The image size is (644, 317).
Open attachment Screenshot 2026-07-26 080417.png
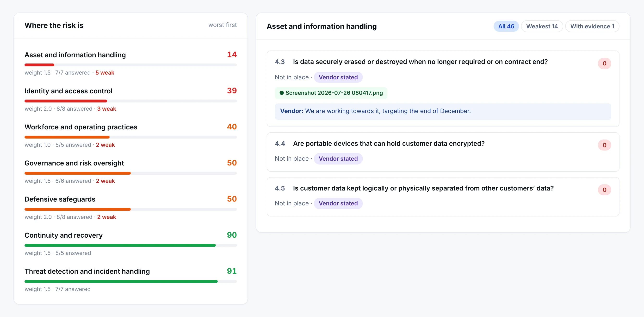[331, 93]
